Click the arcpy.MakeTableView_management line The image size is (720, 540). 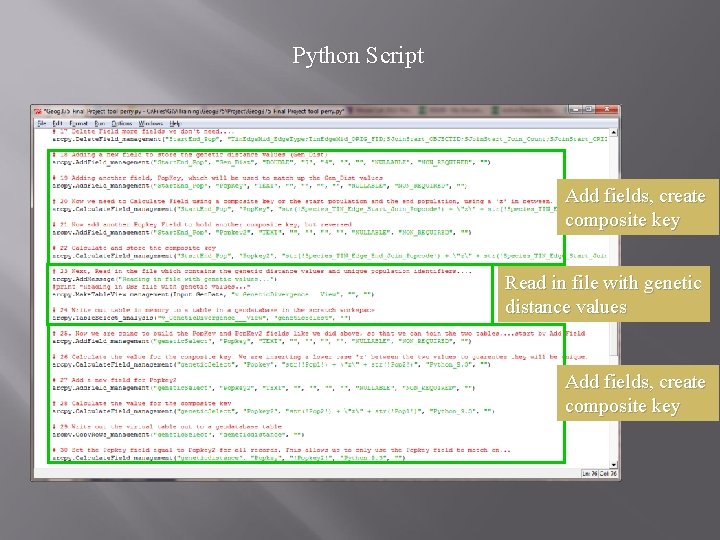(x=213, y=294)
